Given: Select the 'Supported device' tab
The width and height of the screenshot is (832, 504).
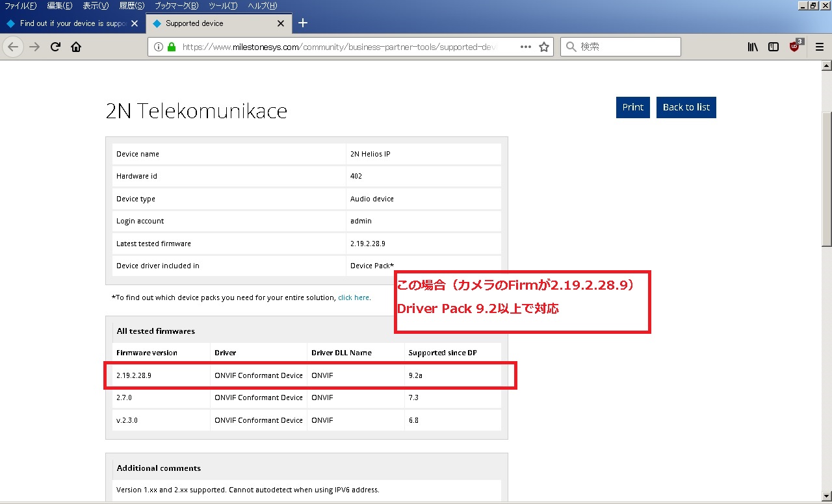Looking at the screenshot, I should tap(218, 23).
